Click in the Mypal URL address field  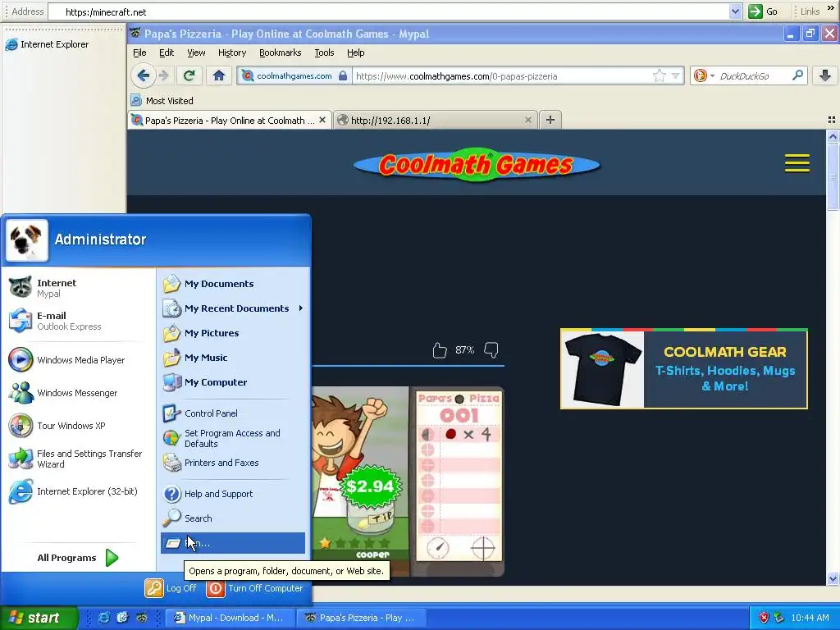501,76
